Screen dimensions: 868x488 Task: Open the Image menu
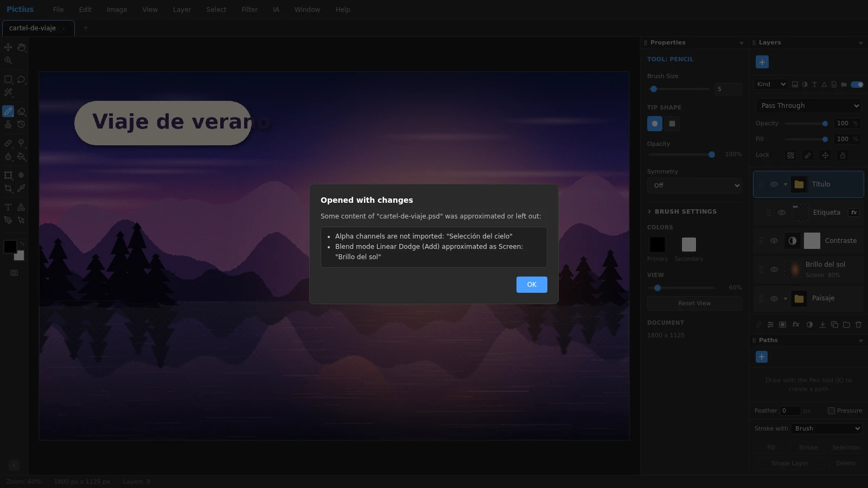(117, 10)
